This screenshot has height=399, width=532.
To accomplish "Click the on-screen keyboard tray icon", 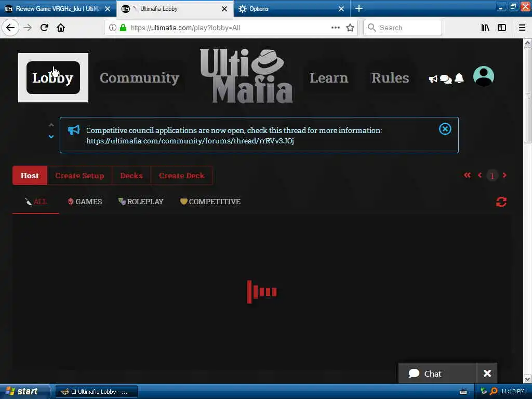I will pyautogui.click(x=463, y=392).
